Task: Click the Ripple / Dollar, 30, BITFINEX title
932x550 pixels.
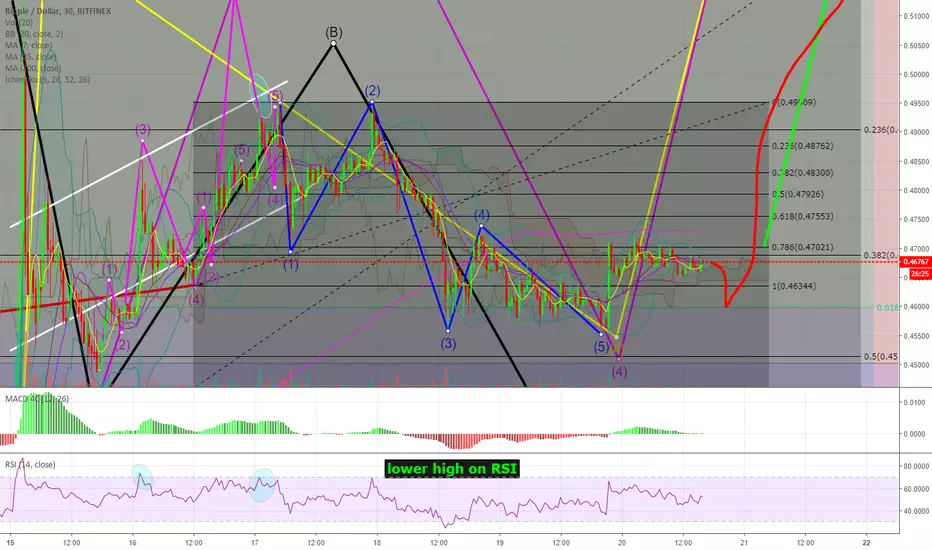Action: [58, 11]
